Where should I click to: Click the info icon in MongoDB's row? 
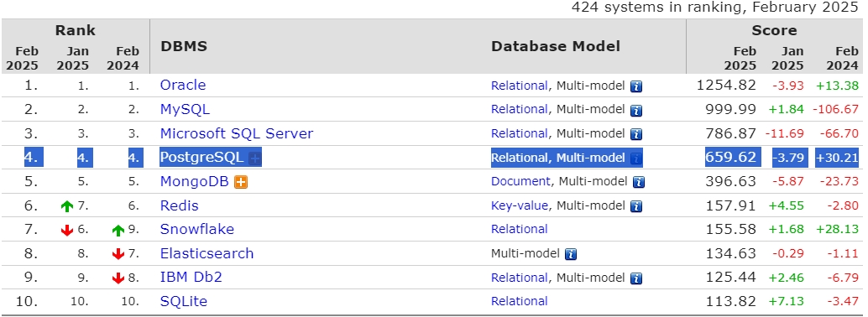[x=640, y=182]
